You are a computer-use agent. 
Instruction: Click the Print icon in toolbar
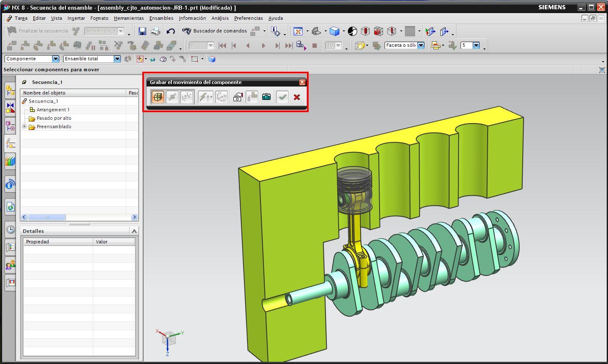[x=155, y=31]
